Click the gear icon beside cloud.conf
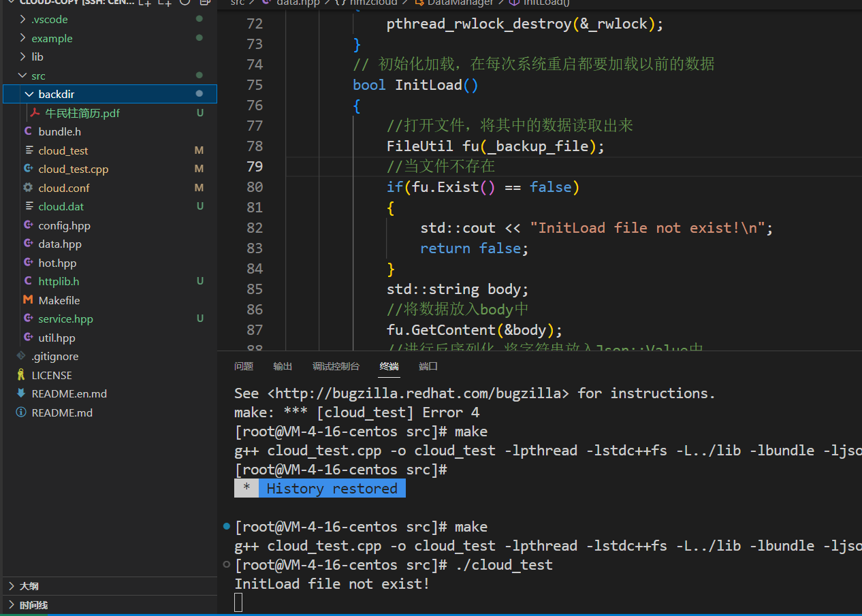 (x=28, y=188)
